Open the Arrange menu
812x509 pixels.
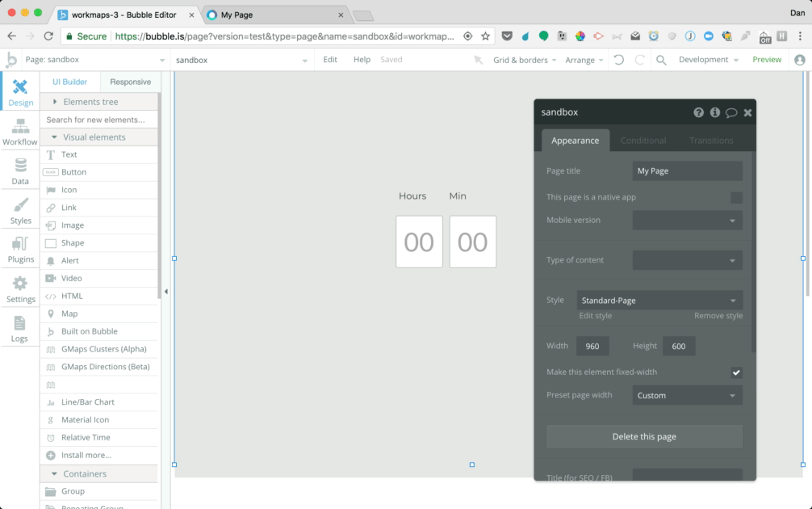(x=584, y=60)
